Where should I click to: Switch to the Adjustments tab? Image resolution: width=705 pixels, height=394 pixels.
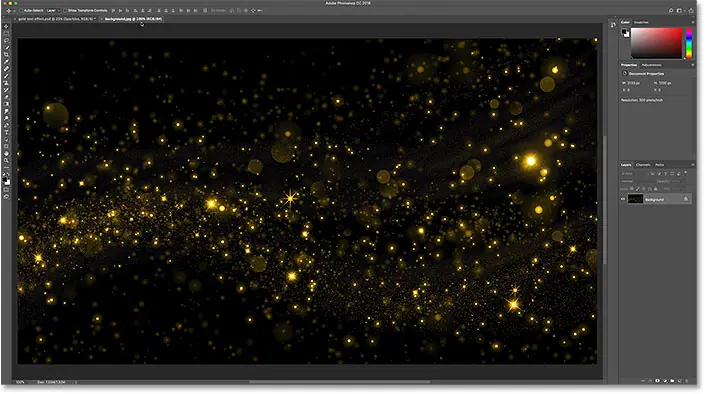coord(651,65)
